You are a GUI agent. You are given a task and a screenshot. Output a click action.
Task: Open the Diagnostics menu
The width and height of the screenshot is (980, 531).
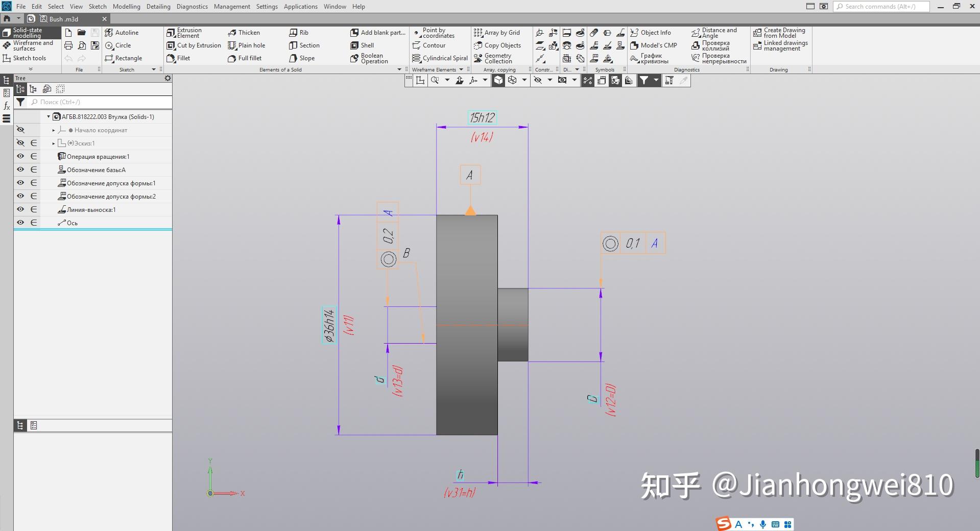coord(192,6)
